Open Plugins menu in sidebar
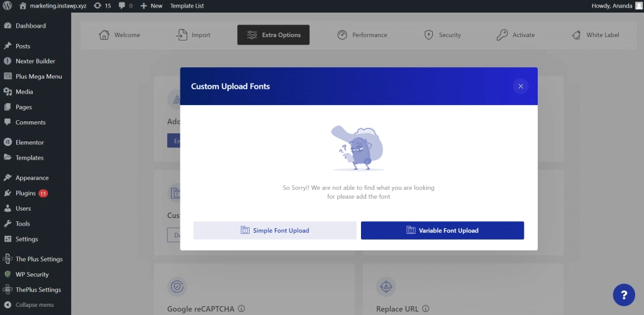This screenshot has height=315, width=644. (x=25, y=193)
